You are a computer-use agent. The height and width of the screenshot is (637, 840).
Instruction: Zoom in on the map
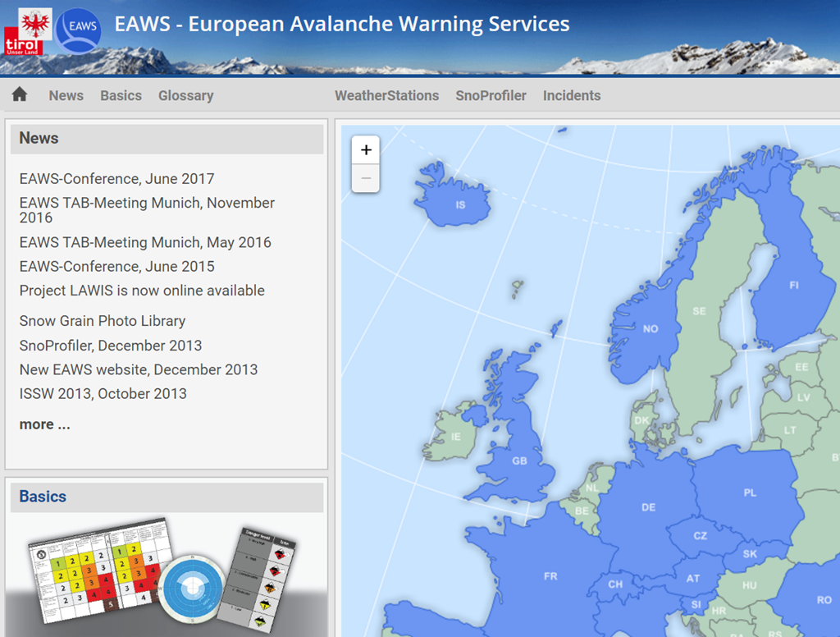click(366, 149)
